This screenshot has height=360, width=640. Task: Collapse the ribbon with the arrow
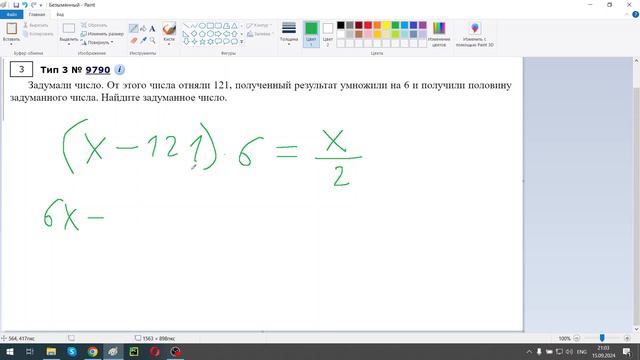pyautogui.click(x=627, y=14)
